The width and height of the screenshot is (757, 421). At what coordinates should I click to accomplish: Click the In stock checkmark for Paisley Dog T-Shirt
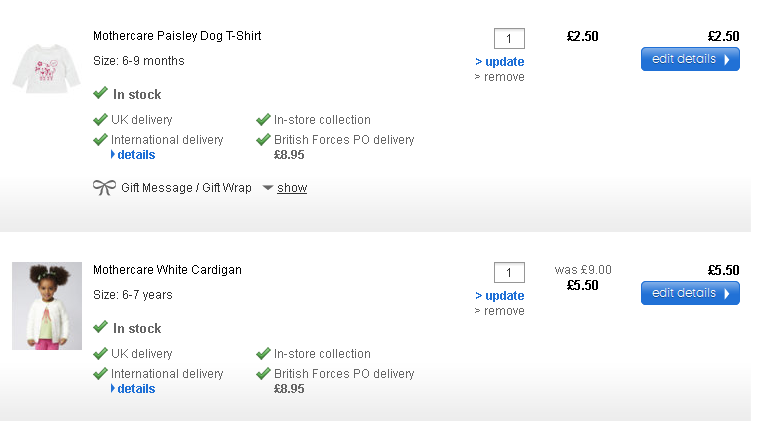100,94
